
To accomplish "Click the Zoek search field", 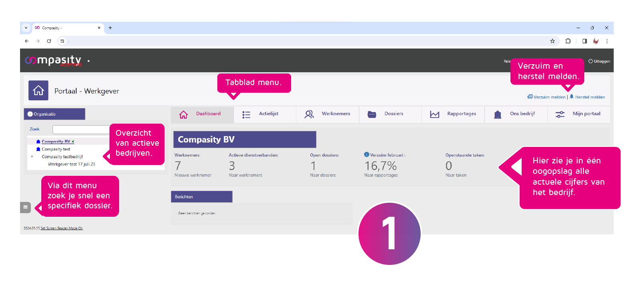I will [x=81, y=130].
